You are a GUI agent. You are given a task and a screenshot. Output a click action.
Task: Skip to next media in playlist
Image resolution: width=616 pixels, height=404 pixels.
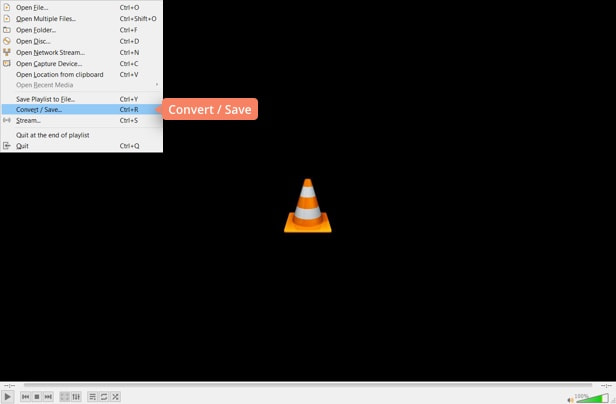48,397
